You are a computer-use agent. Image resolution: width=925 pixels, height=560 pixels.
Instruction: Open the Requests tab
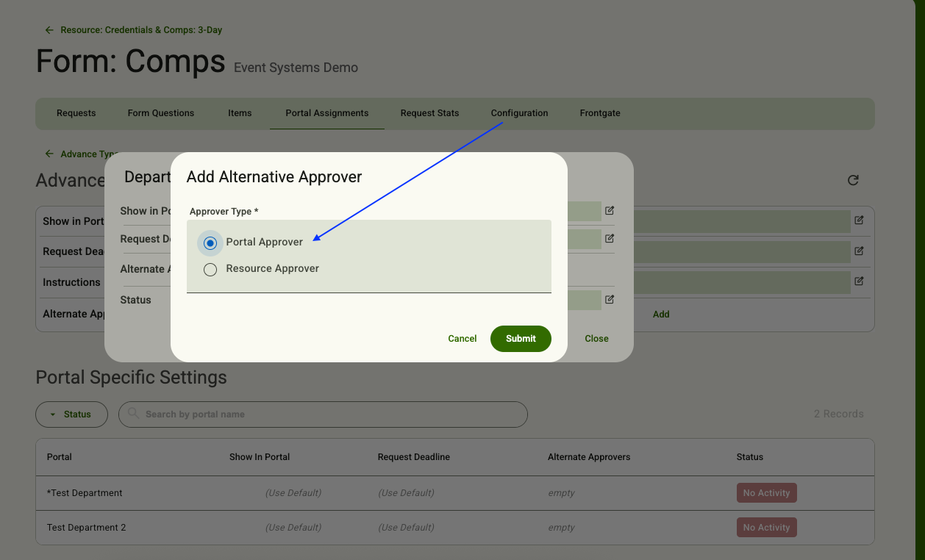(76, 113)
